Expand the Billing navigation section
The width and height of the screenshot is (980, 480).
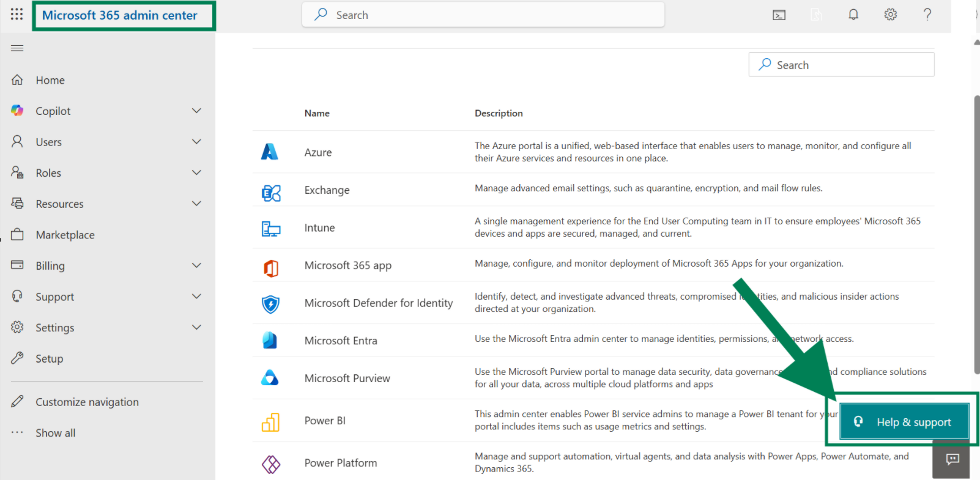tap(196, 265)
